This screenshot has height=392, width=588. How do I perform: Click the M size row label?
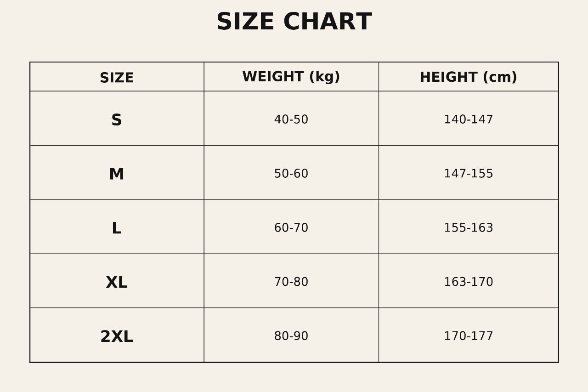[117, 175]
